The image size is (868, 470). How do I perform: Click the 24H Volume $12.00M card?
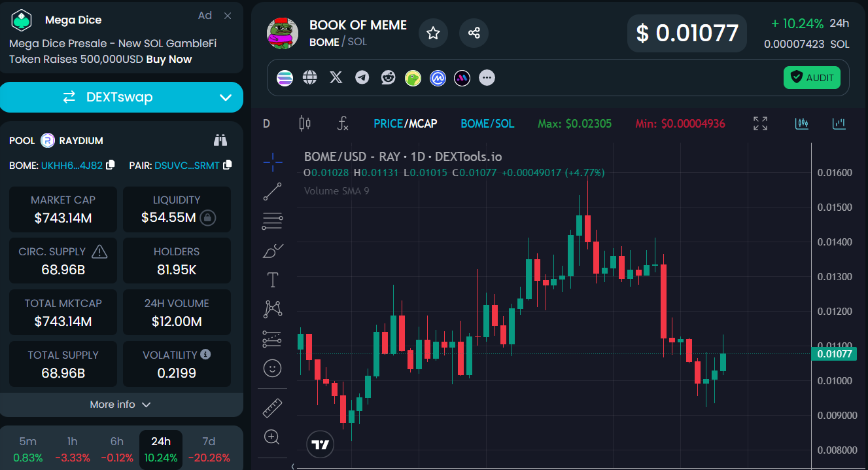[x=177, y=313]
